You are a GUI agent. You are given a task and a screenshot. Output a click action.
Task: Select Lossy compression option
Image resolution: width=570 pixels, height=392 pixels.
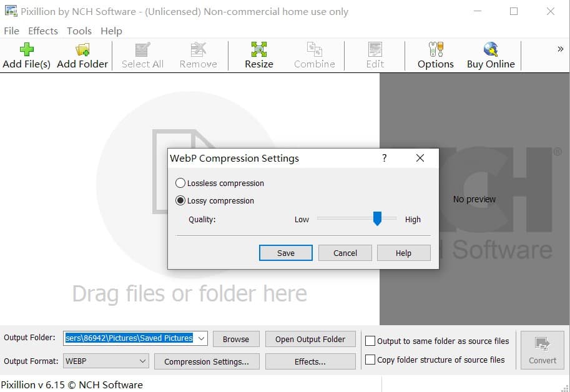[181, 201]
